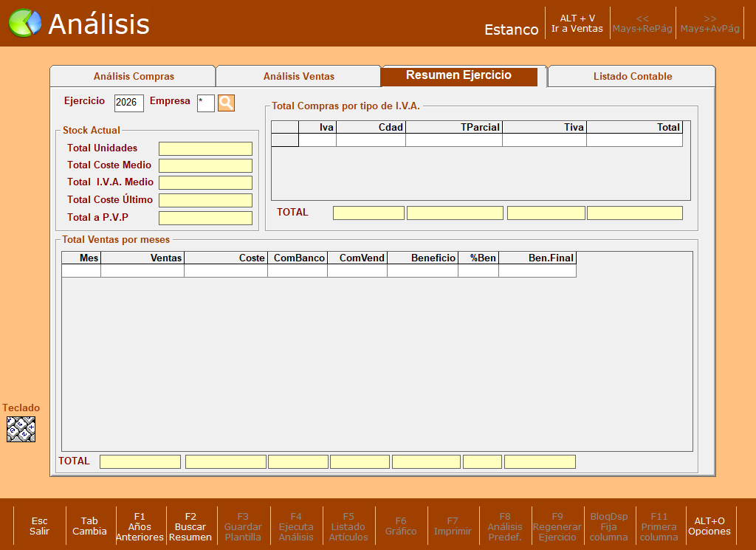Click the TParcial column header
This screenshot has height=550, width=756.
point(454,127)
